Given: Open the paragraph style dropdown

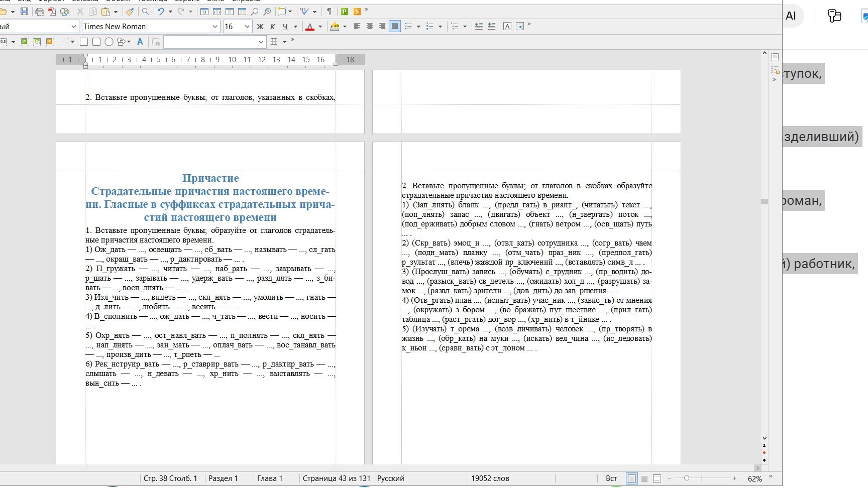Looking at the screenshot, I should coord(74,27).
